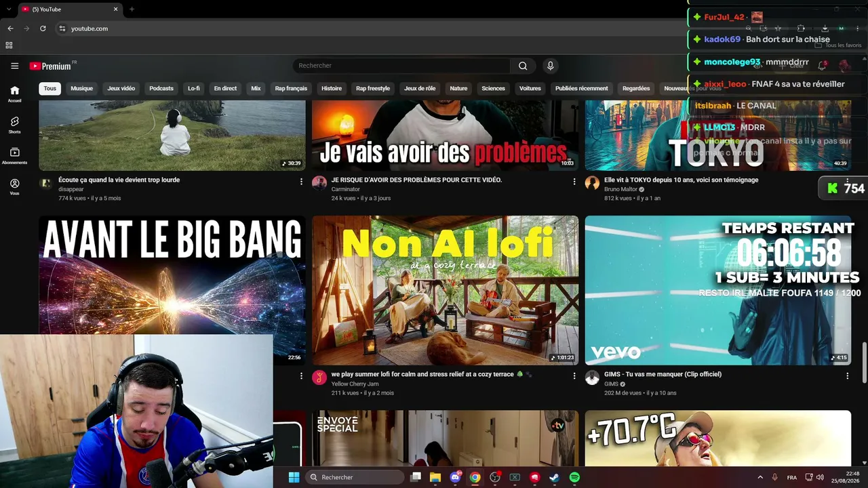
Task: Open the video title about Tokyo témoignage
Action: click(681, 180)
